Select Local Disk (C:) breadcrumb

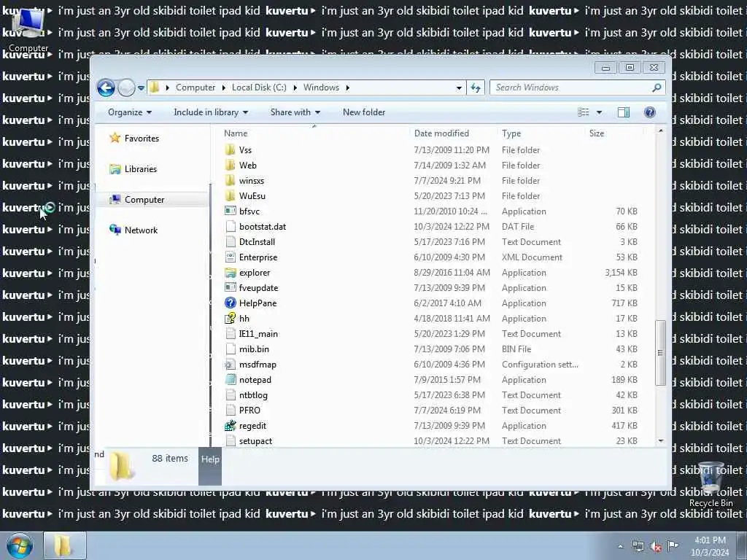259,87
